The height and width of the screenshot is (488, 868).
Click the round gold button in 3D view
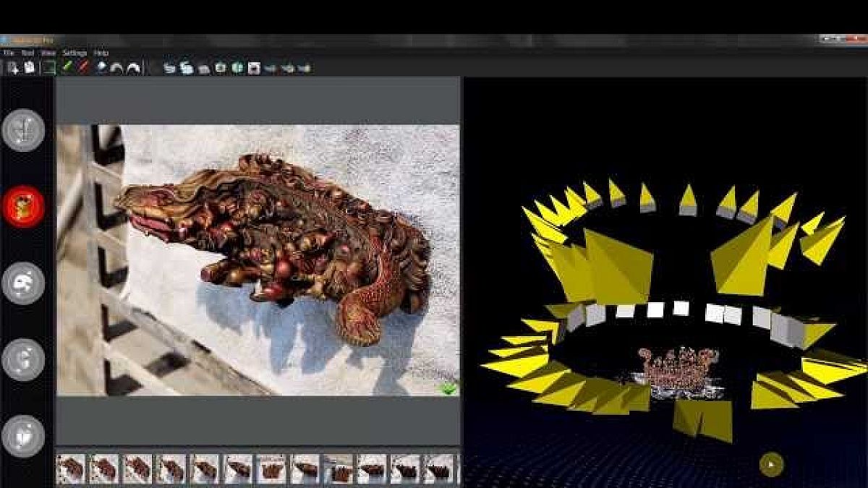tap(771, 463)
